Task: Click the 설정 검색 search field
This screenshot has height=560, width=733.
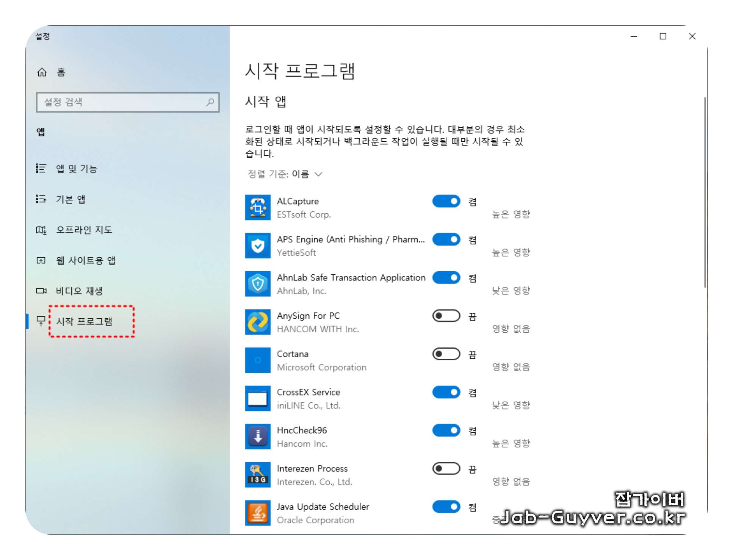Action: coord(128,102)
